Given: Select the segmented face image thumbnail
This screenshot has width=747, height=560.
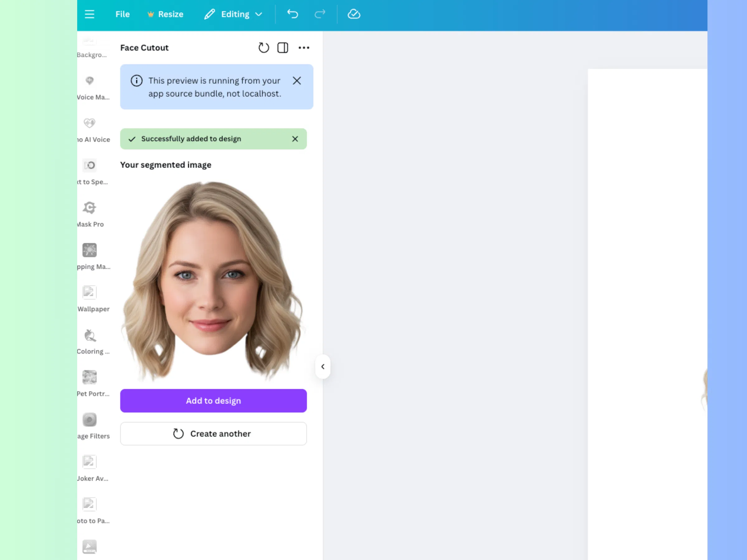Looking at the screenshot, I should (214, 281).
